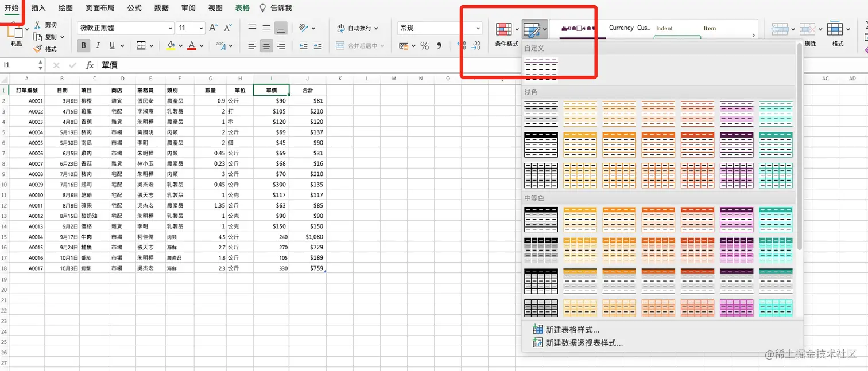868x371 pixels.
Task: Click the Cut scissors icon
Action: click(x=38, y=25)
